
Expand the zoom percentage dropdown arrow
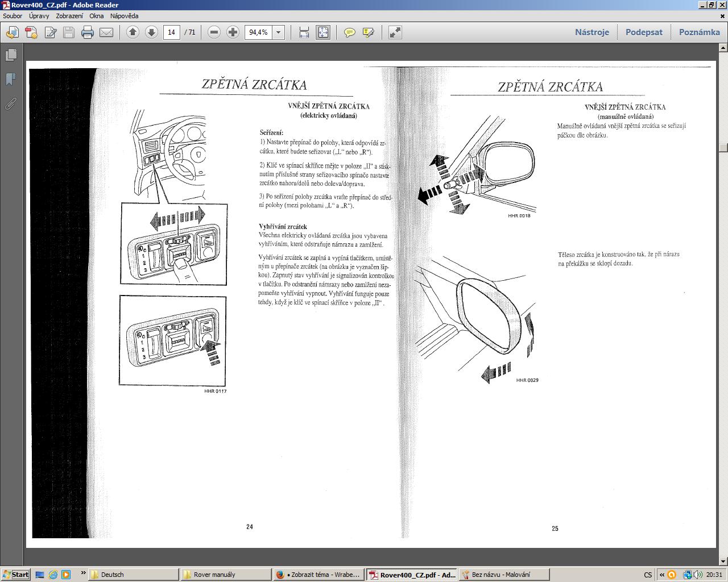[279, 32]
